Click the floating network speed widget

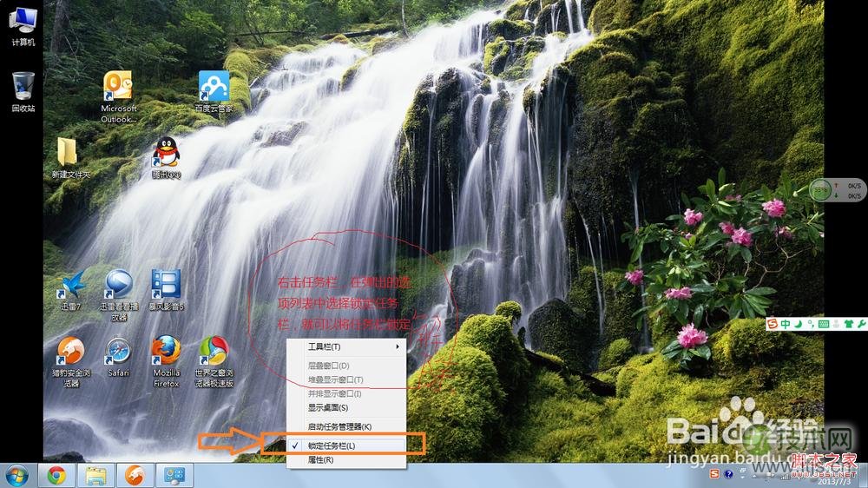point(837,190)
